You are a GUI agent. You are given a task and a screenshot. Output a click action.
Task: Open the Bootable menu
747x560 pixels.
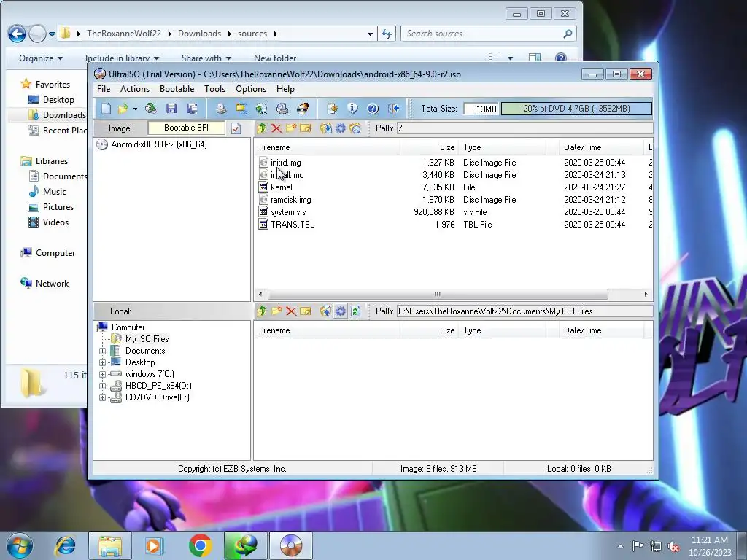click(x=177, y=89)
